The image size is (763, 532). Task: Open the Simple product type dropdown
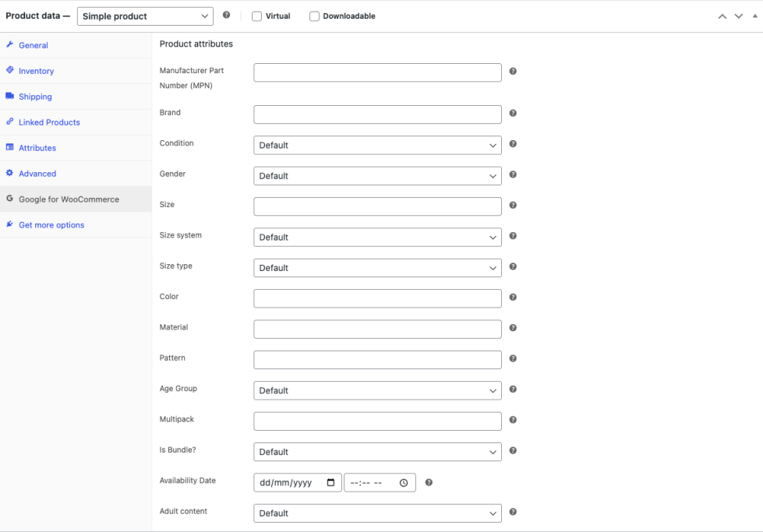145,16
